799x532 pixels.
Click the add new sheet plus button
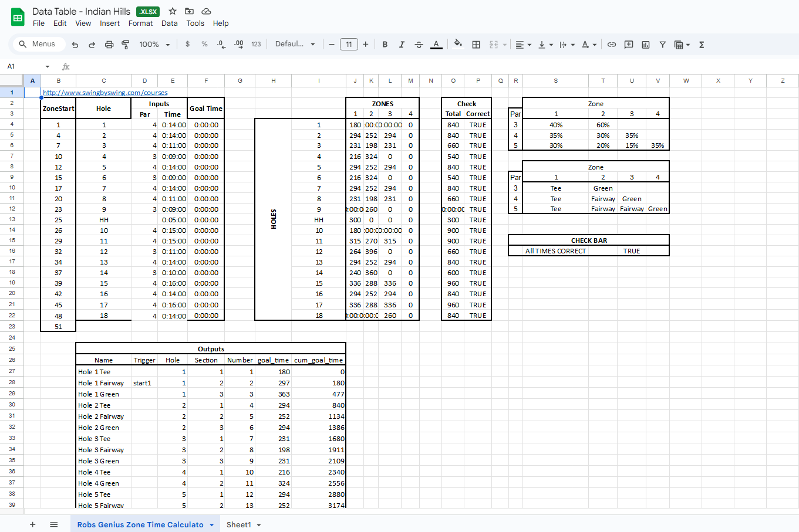[33, 524]
